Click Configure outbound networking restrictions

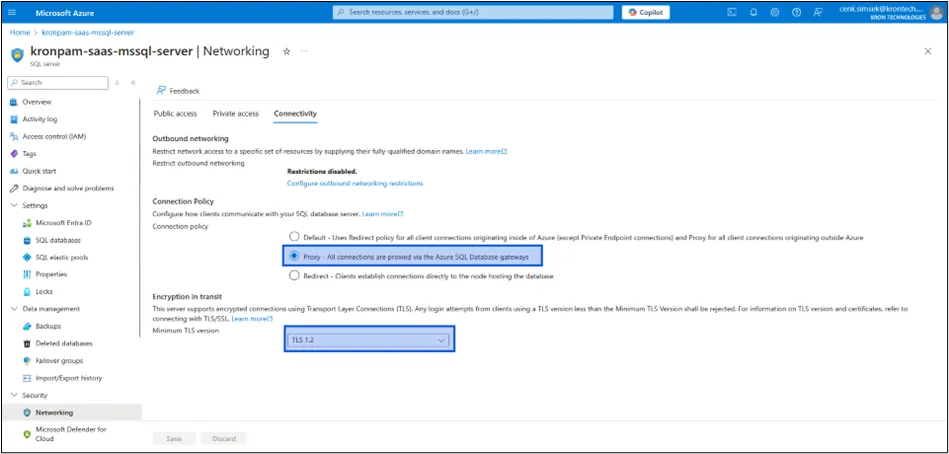(x=355, y=183)
